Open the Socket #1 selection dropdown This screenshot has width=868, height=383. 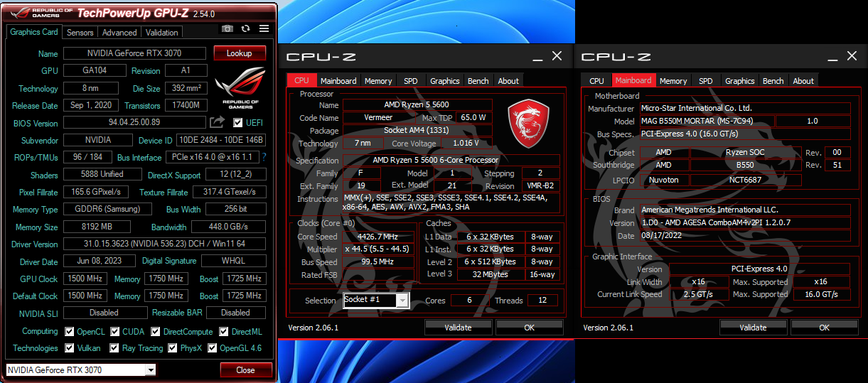tap(403, 301)
